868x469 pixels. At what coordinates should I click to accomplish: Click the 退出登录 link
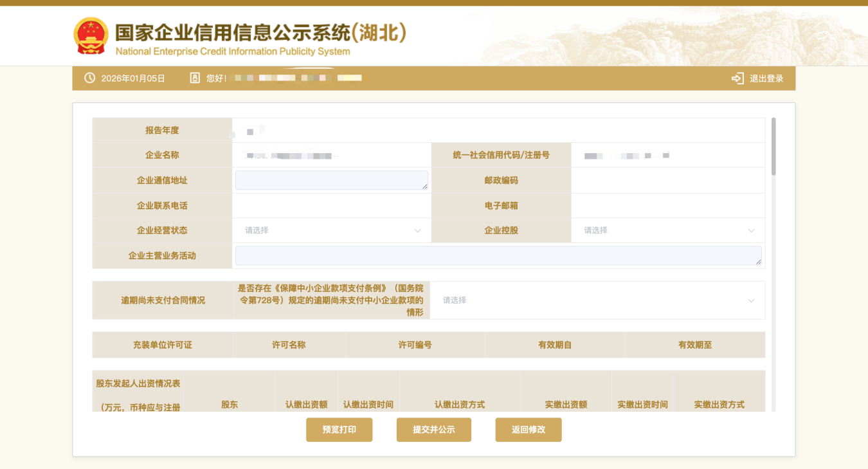(x=766, y=78)
